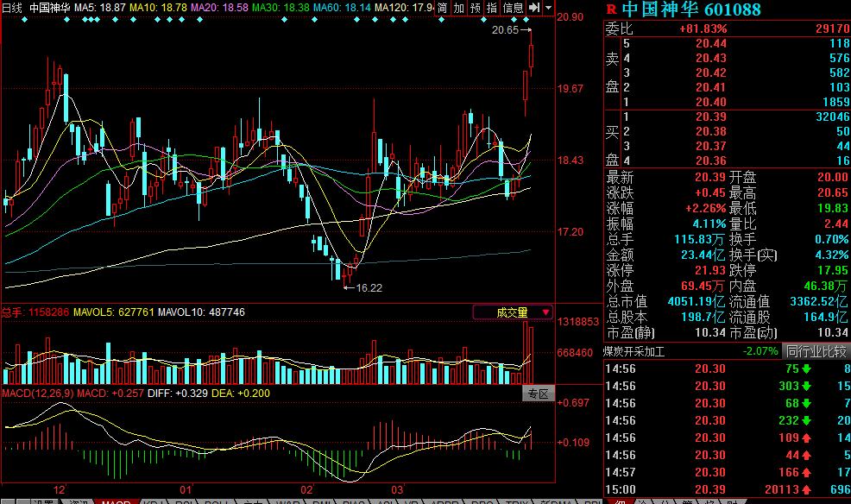Click the 12 month marker on date axis
This screenshot has height=504, width=851.
click(60, 490)
